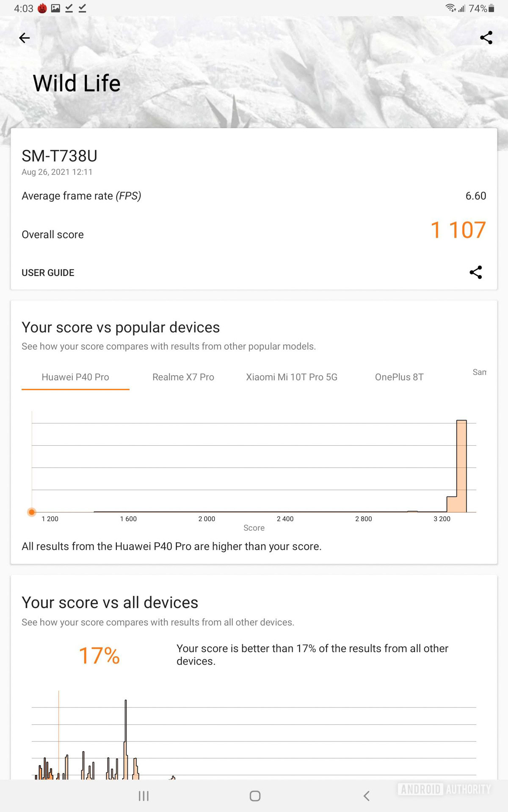Image resolution: width=508 pixels, height=812 pixels.
Task: Switch to the OnePlus 8T tab
Action: [399, 377]
